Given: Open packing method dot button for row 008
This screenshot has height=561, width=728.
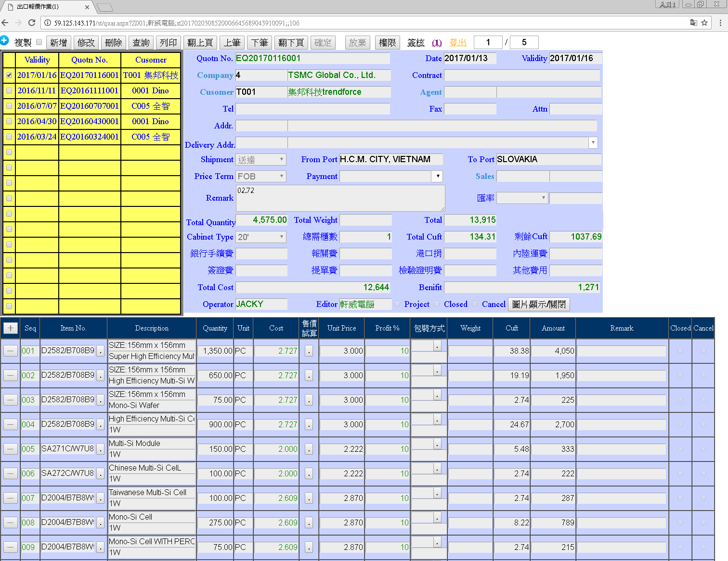Looking at the screenshot, I should click(437, 517).
